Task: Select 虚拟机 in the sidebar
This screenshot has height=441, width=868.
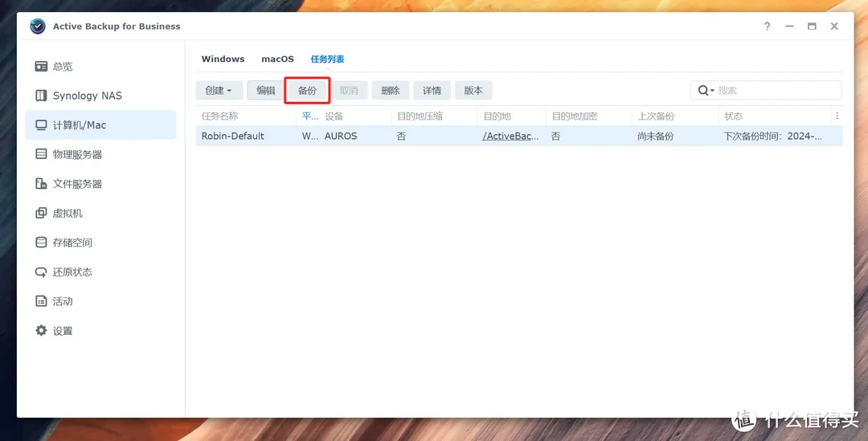Action: [x=101, y=213]
